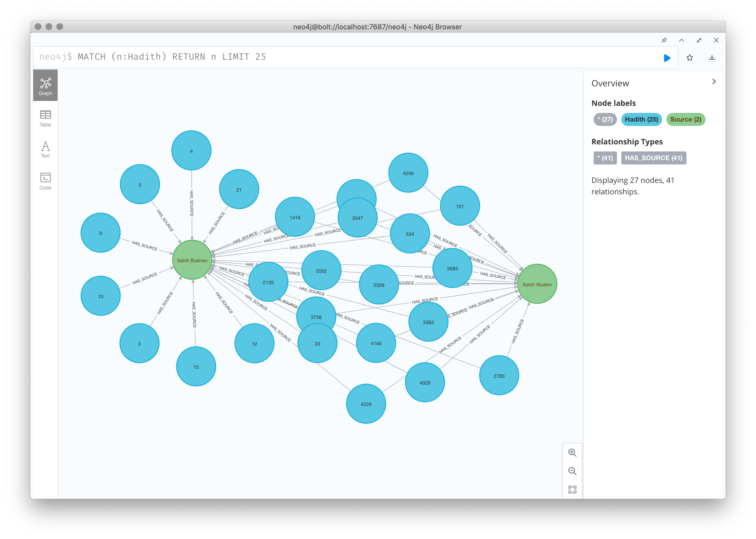The image size is (756, 539).
Task: Select the Hadith (25) label pill
Action: (x=641, y=119)
